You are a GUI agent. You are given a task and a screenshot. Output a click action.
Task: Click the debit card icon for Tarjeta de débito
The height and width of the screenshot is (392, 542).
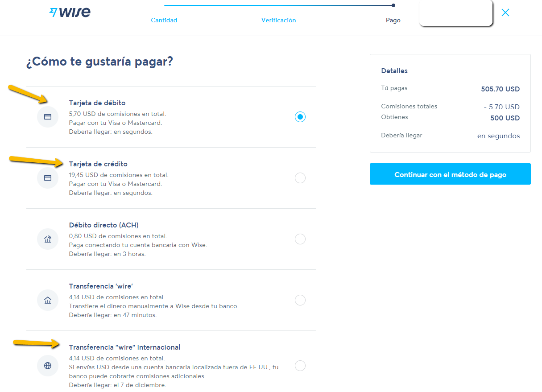[48, 117]
